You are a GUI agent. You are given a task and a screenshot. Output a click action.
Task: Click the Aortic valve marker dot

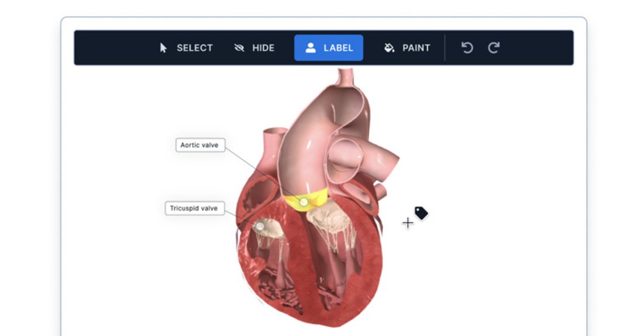(x=304, y=202)
